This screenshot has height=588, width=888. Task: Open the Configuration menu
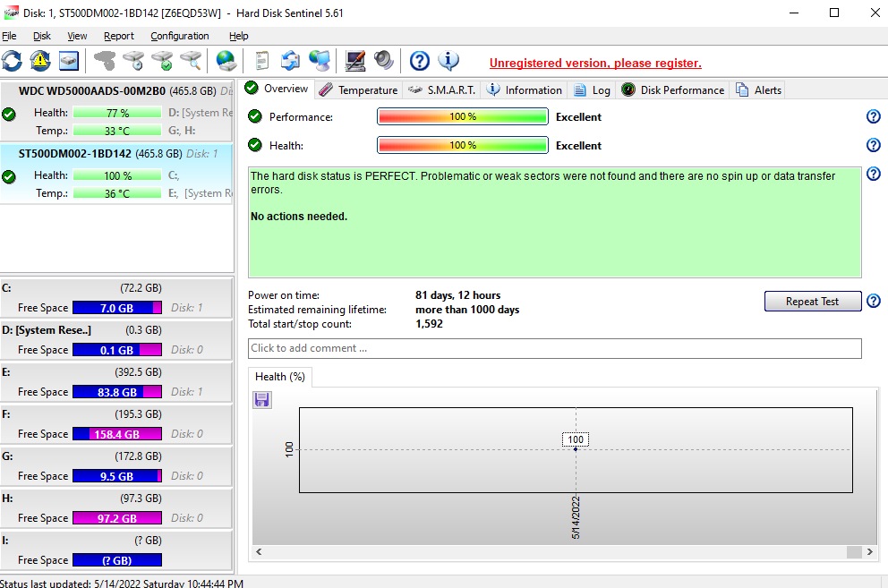(x=179, y=36)
